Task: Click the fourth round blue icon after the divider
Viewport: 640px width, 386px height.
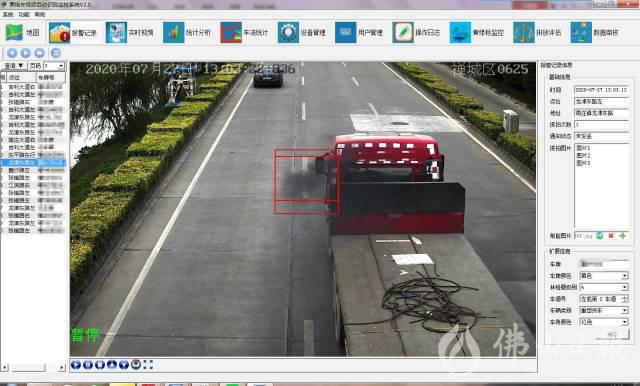Action: [56, 53]
